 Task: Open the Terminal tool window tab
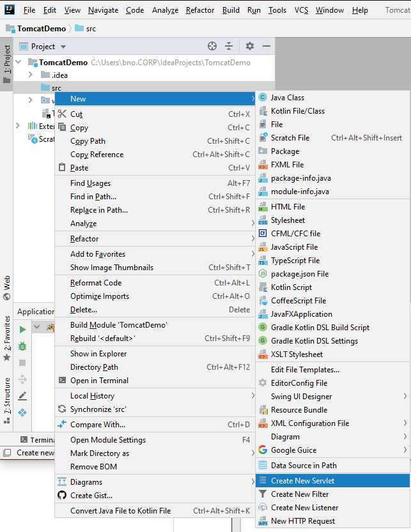37,439
